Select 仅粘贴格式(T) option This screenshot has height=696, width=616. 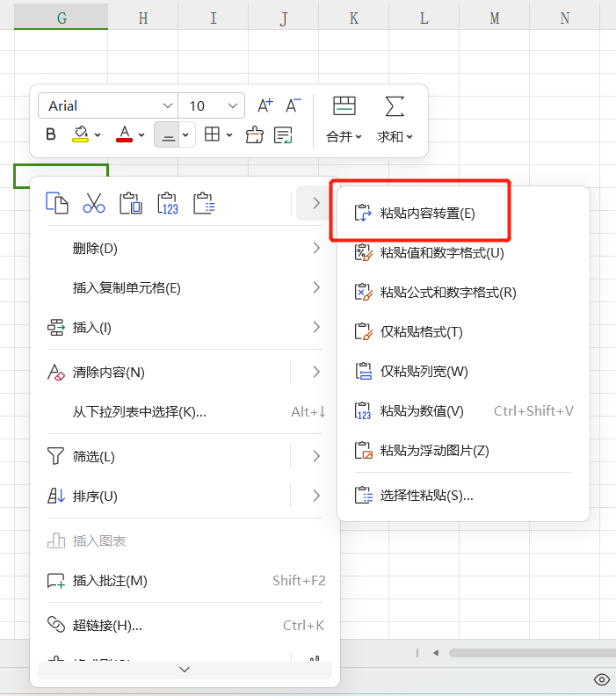click(x=463, y=332)
